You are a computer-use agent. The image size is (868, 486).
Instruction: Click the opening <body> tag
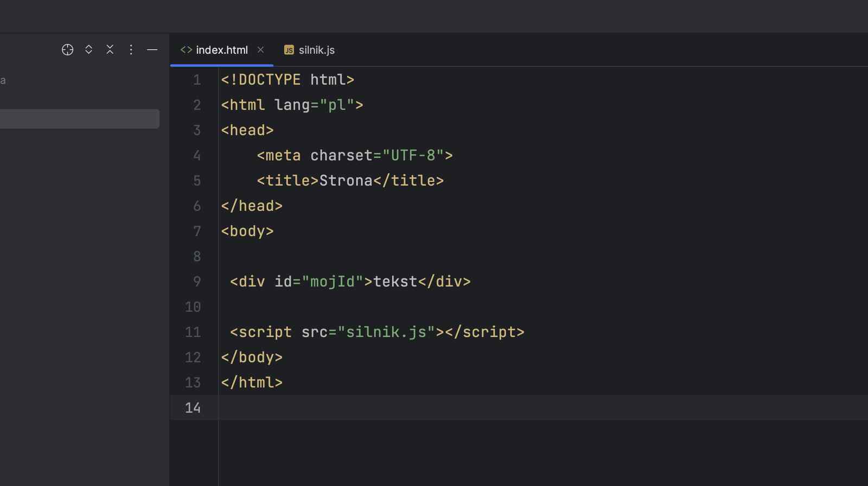click(247, 231)
